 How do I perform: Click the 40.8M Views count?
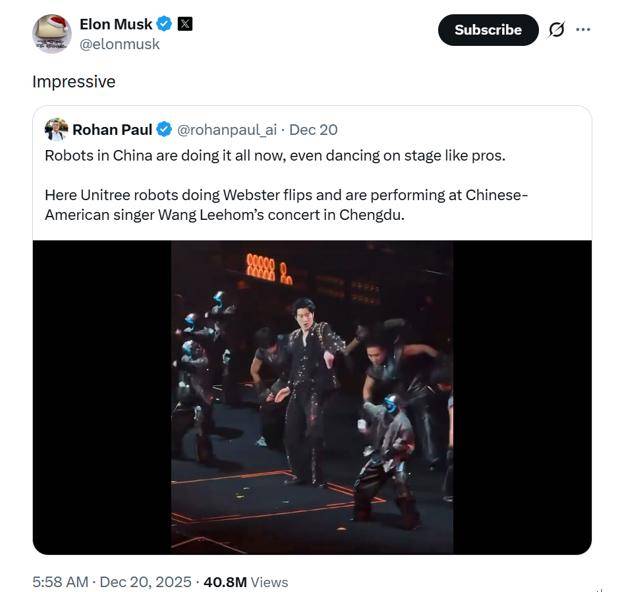pos(245,581)
